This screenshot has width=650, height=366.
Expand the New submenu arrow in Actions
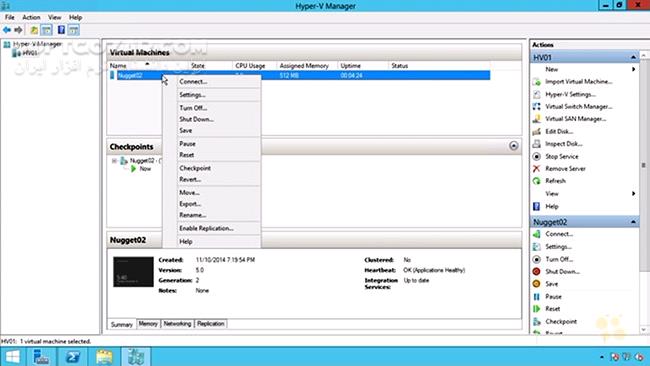(633, 69)
